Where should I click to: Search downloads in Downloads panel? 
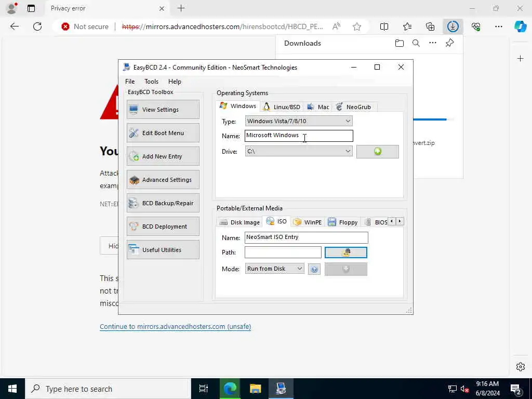(416, 43)
